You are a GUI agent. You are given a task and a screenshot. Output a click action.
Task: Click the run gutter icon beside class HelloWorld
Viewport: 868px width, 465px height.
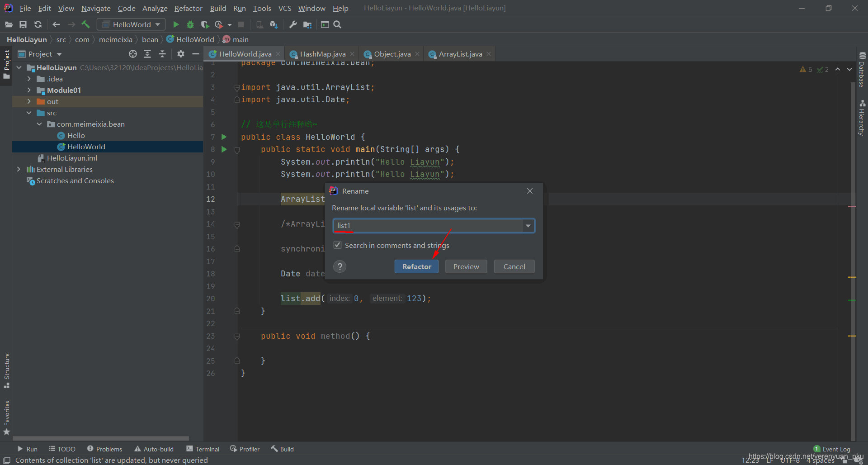click(x=224, y=137)
